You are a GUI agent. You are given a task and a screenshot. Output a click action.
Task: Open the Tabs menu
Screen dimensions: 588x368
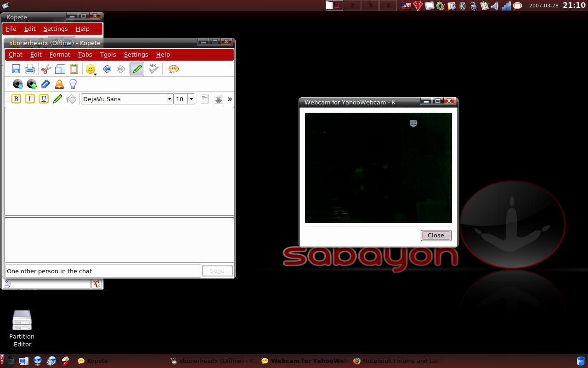[85, 54]
